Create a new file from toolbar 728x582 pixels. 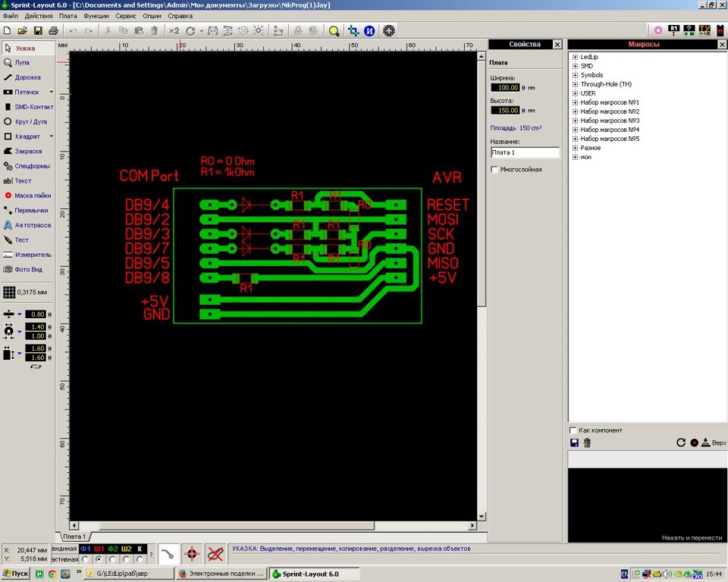(x=8, y=30)
